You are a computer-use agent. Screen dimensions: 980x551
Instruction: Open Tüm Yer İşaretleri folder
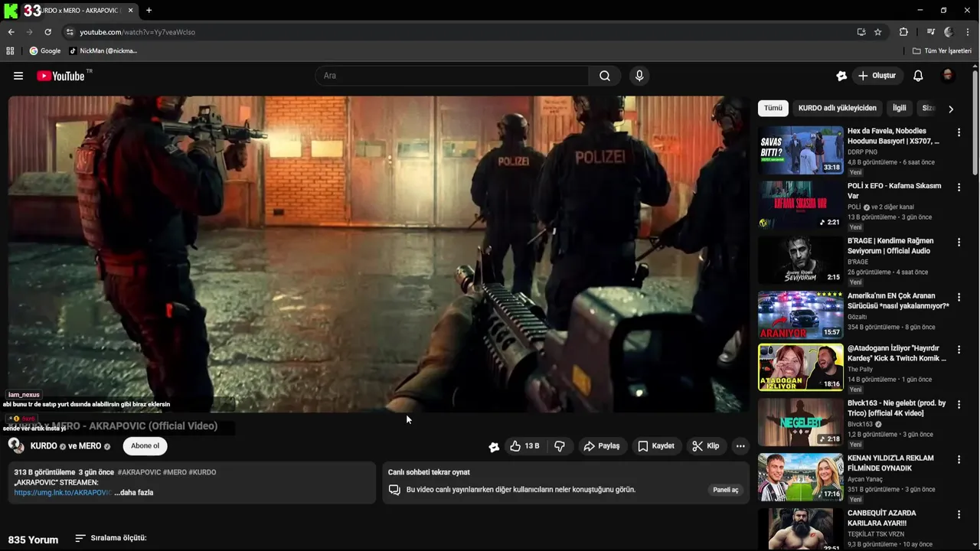point(942,51)
